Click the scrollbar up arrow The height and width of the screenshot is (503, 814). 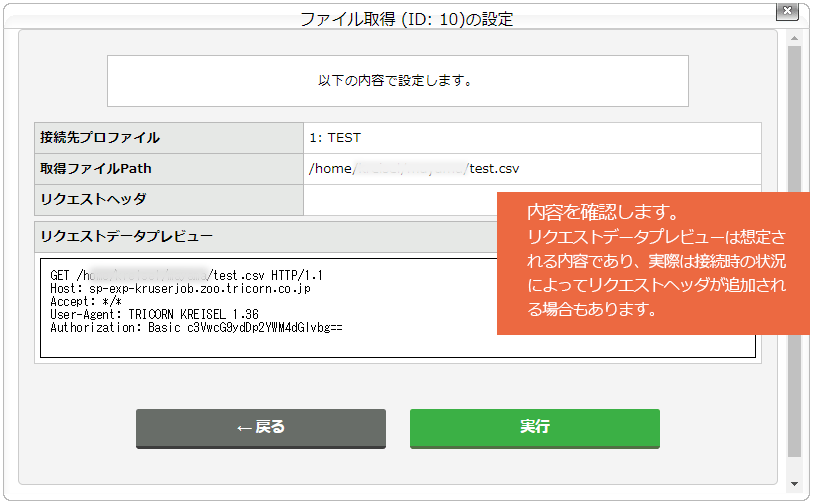pos(794,38)
